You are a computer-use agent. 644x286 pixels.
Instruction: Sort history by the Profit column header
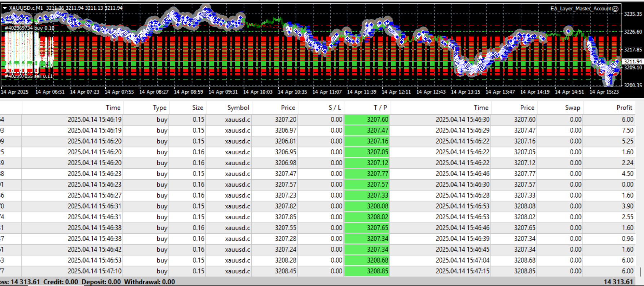624,107
